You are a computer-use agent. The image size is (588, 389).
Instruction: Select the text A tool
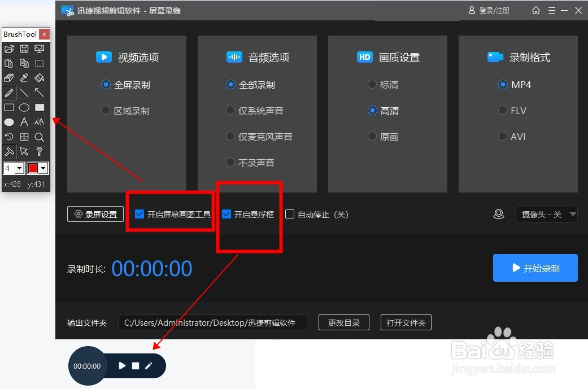point(24,122)
